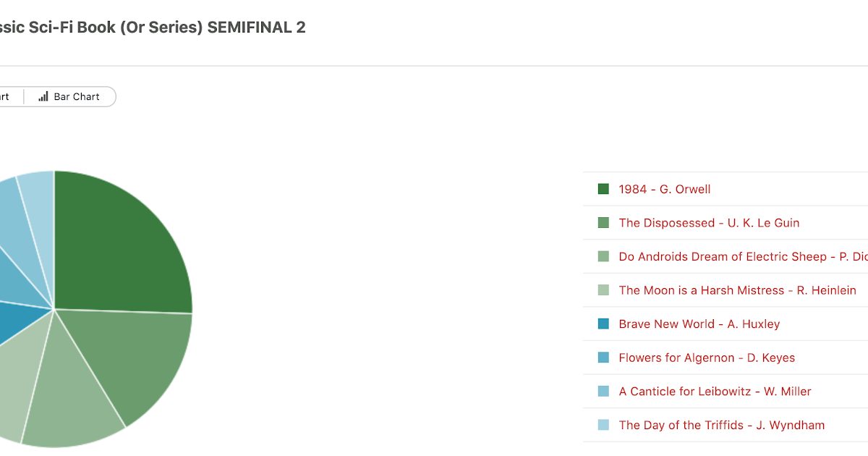Screen dimensions: 868x456
Task: Click the Do Androids Dream legend swatch
Action: point(603,256)
